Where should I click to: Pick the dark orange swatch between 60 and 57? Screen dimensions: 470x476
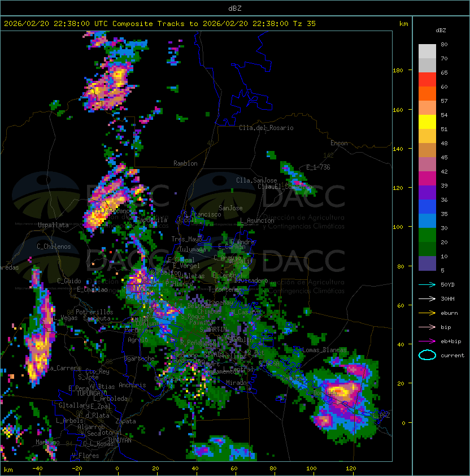pos(427,93)
